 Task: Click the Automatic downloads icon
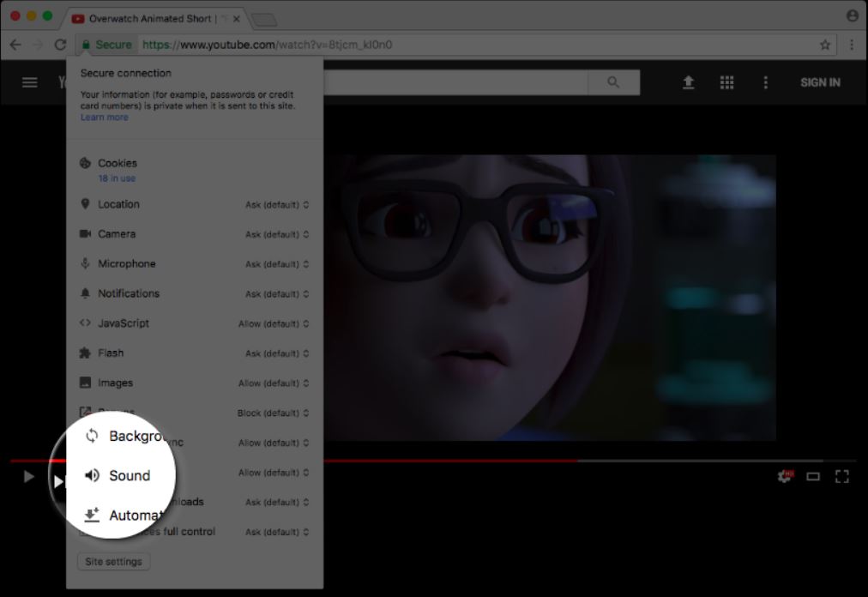pos(91,515)
